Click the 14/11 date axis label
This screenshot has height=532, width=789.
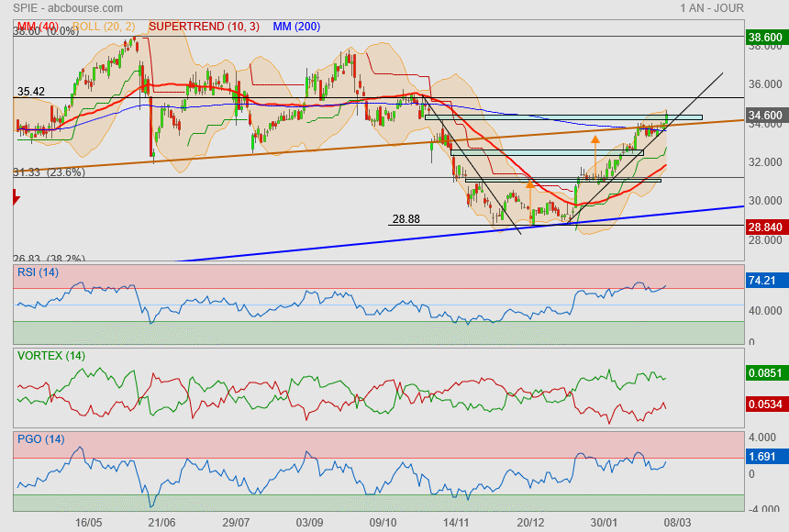456,523
